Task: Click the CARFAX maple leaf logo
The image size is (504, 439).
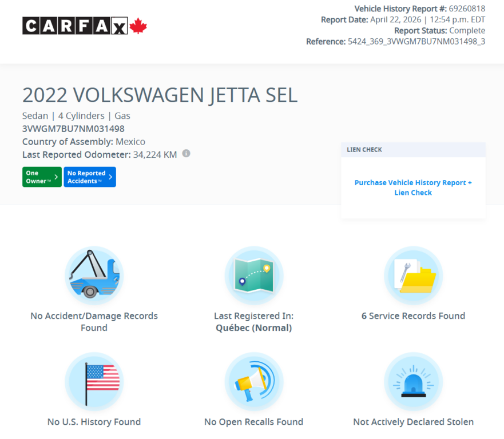Action: [x=137, y=25]
